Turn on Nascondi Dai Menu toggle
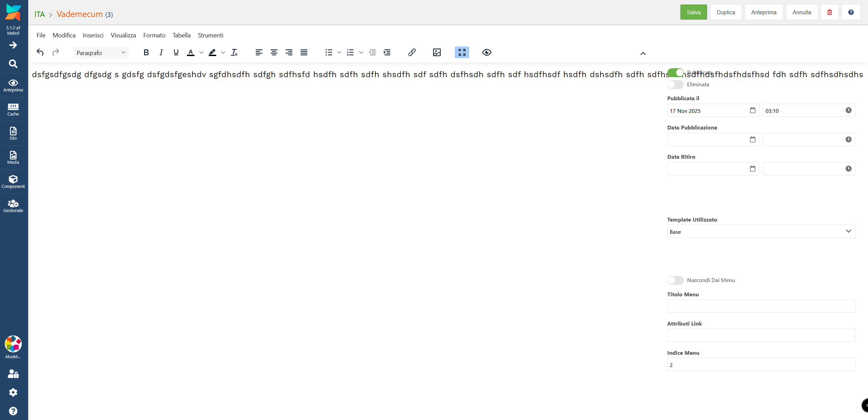 coord(675,280)
